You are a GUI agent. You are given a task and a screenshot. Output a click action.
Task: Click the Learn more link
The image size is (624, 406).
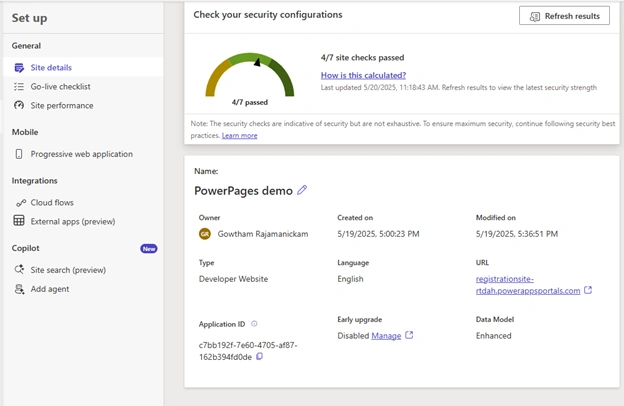pos(240,135)
